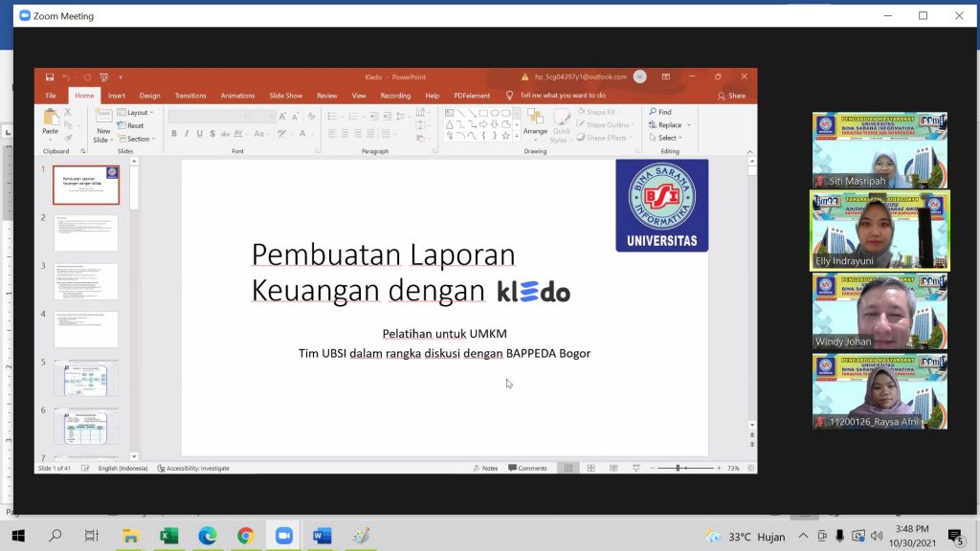The width and height of the screenshot is (980, 551).
Task: Toggle Italic formatting
Action: 187,134
